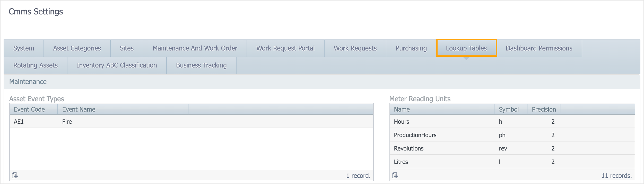This screenshot has width=644, height=184.
Task: Sort by Event Code column header
Action: [x=29, y=110]
